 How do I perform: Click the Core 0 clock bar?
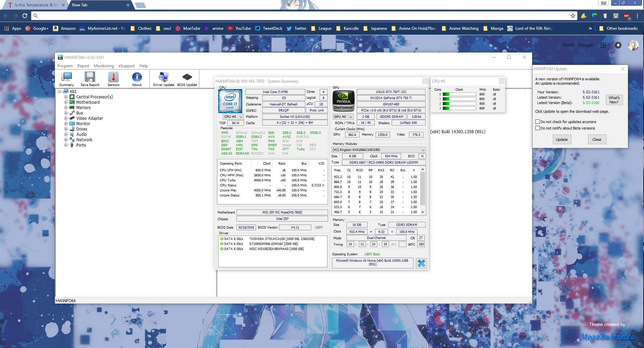click(x=459, y=94)
